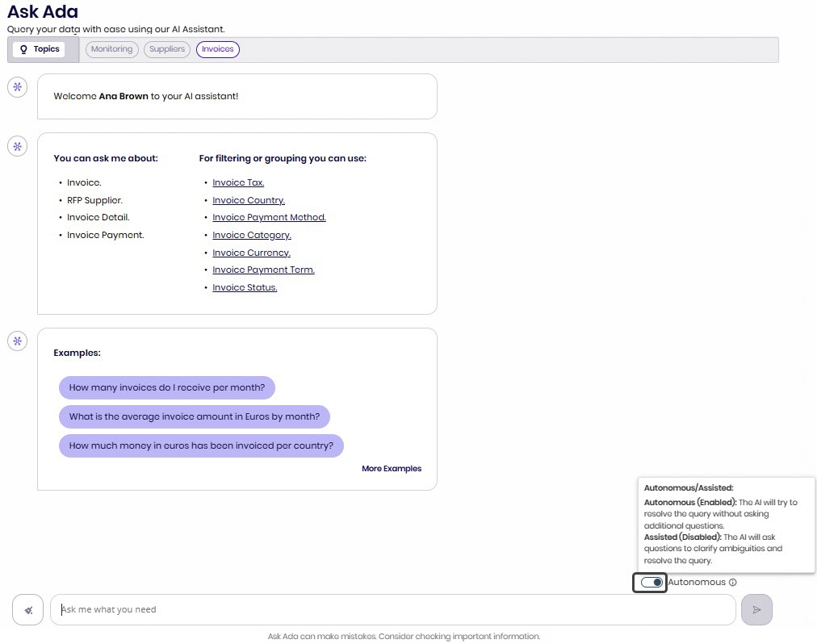817x644 pixels.
Task: Click the Invoice Status link
Action: click(245, 288)
